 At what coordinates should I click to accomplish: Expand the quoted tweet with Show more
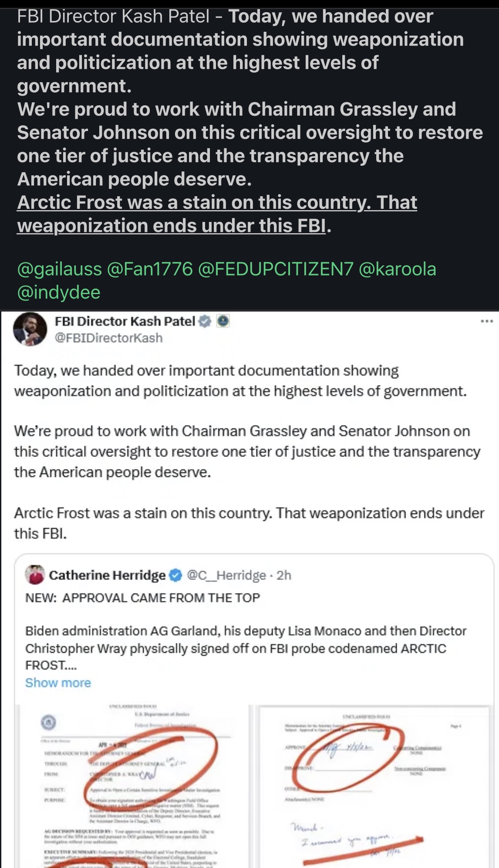coord(58,683)
